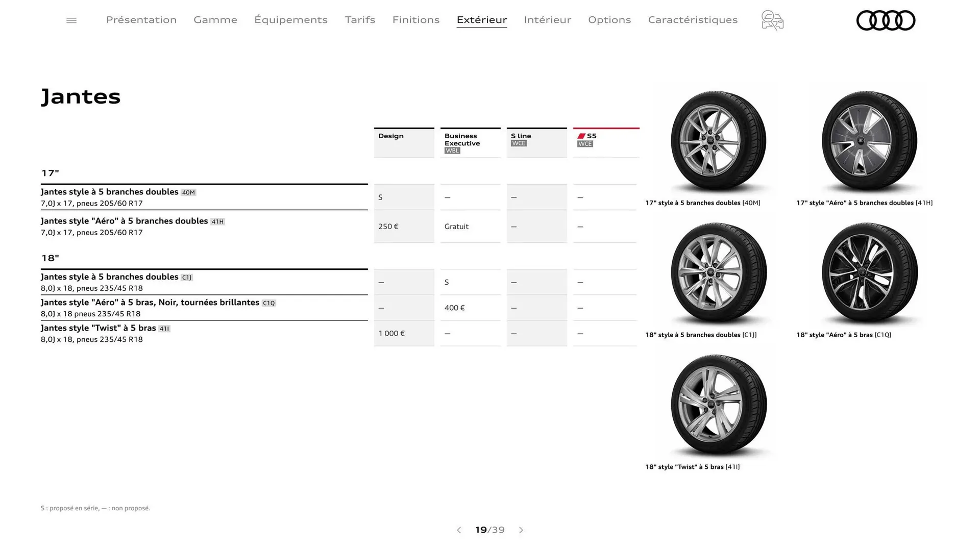Click the Audi rings logo

point(886,20)
